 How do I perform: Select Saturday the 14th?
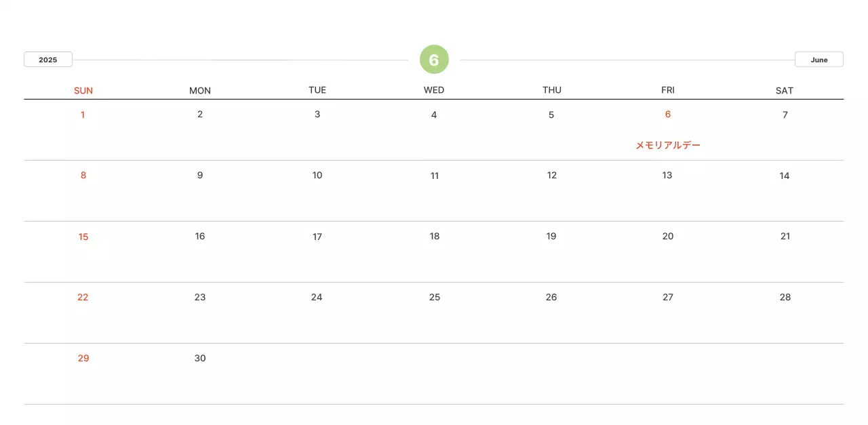[785, 176]
